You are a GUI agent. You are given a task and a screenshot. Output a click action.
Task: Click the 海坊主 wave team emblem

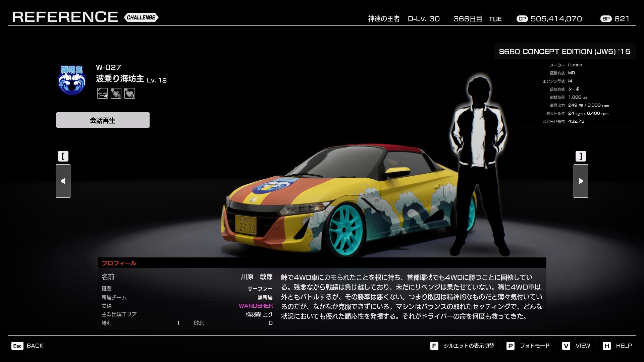point(72,80)
